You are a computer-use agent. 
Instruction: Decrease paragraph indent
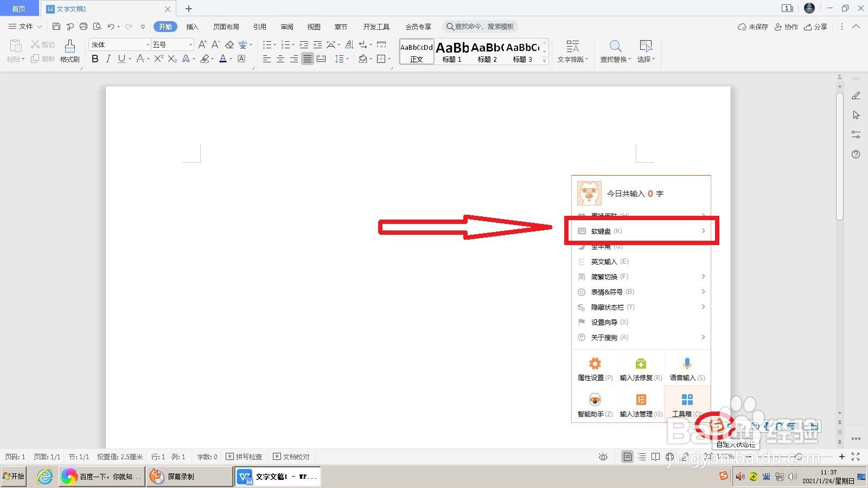pos(304,44)
